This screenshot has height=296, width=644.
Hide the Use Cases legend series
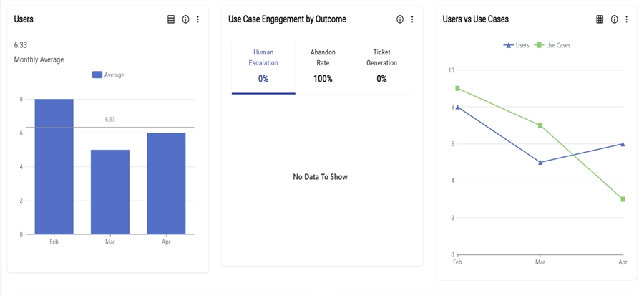point(552,45)
